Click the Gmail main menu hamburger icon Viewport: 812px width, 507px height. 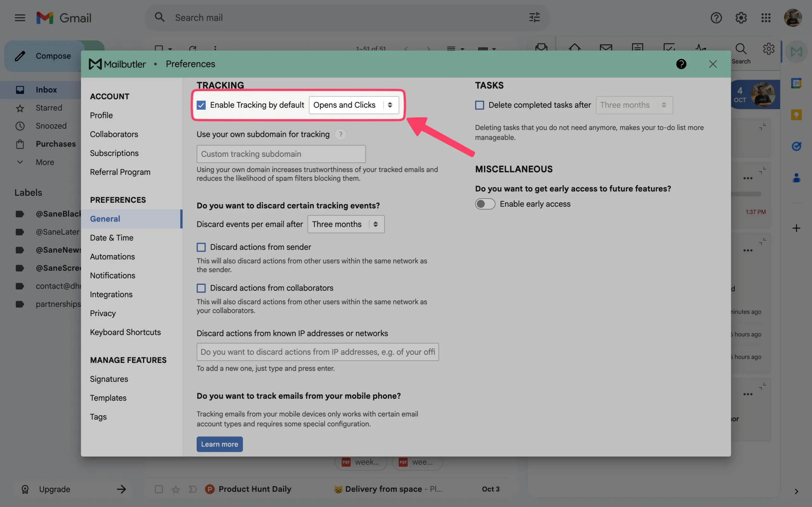pos(20,17)
